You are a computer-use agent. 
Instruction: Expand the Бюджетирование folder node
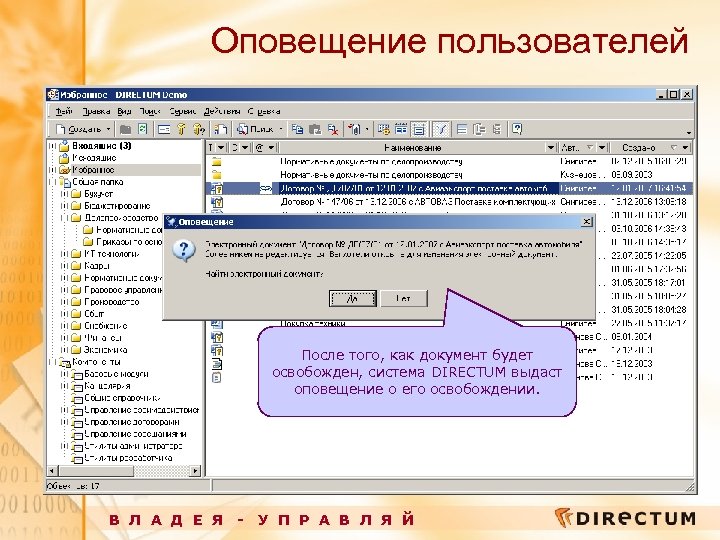(65, 206)
